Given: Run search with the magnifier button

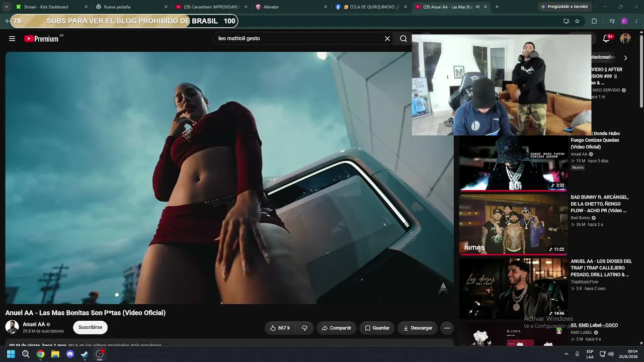Looking at the screenshot, I should 404,39.
